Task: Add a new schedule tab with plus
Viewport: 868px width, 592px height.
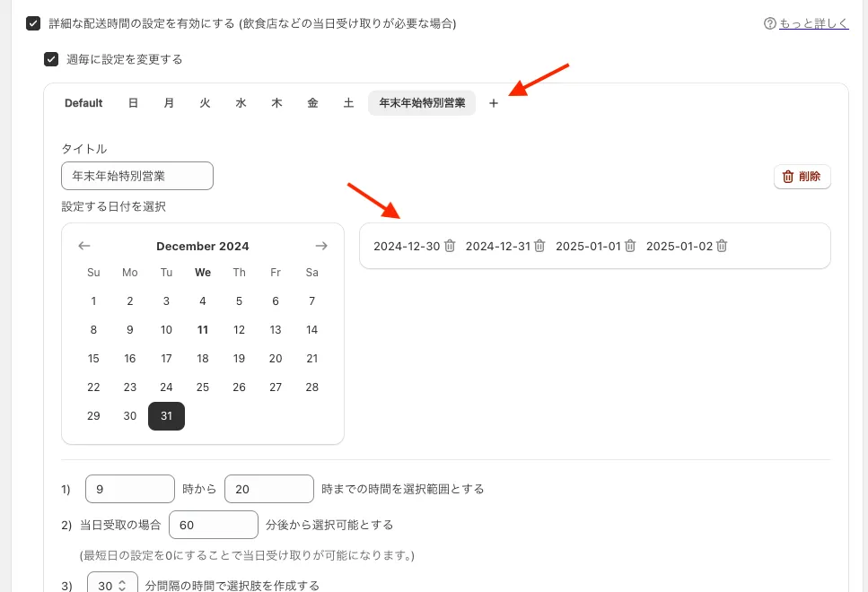Action: click(493, 103)
